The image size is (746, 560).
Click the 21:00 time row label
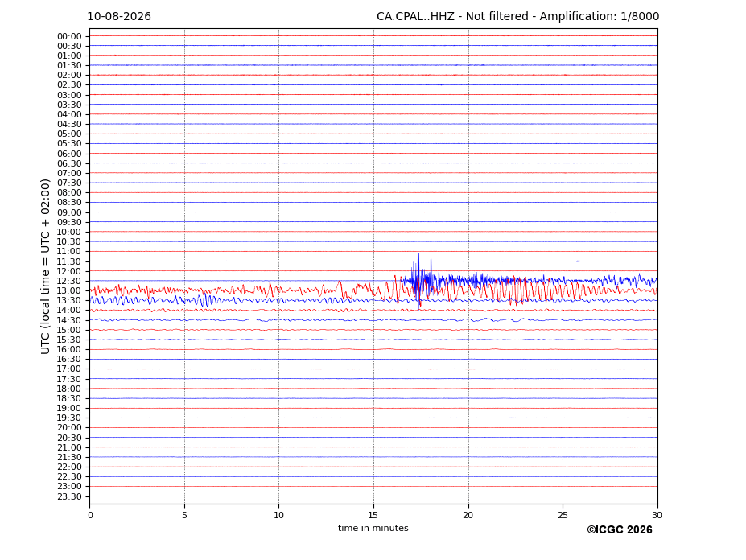click(69, 447)
